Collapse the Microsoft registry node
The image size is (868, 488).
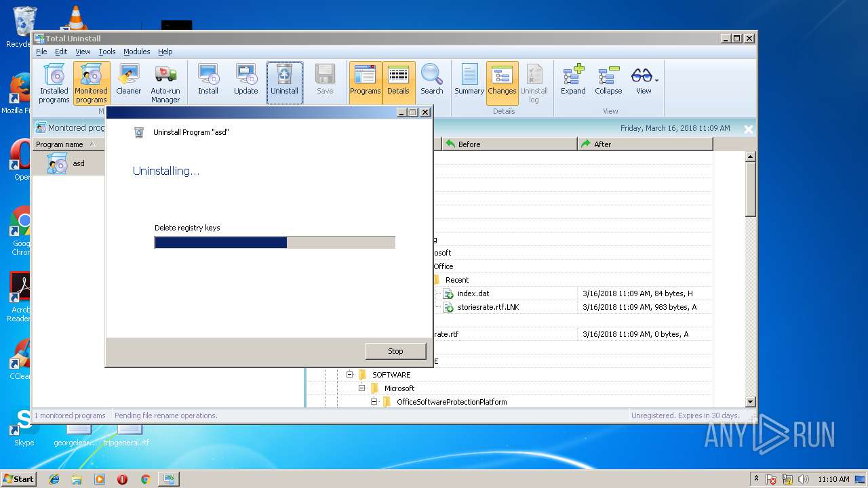362,388
